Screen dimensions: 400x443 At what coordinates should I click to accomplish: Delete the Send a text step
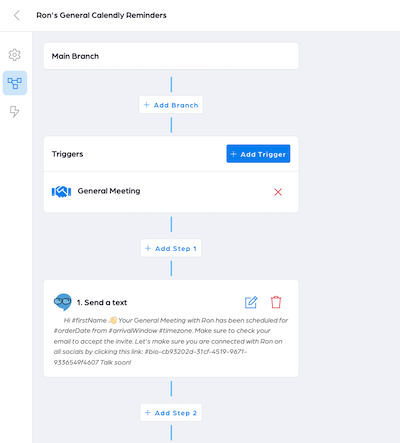click(276, 302)
